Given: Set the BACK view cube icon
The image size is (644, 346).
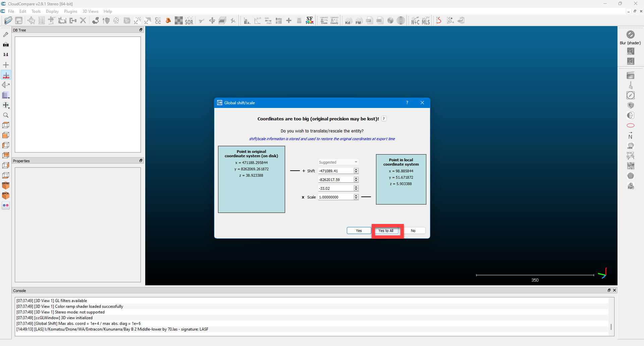Looking at the screenshot, I should [6, 195].
